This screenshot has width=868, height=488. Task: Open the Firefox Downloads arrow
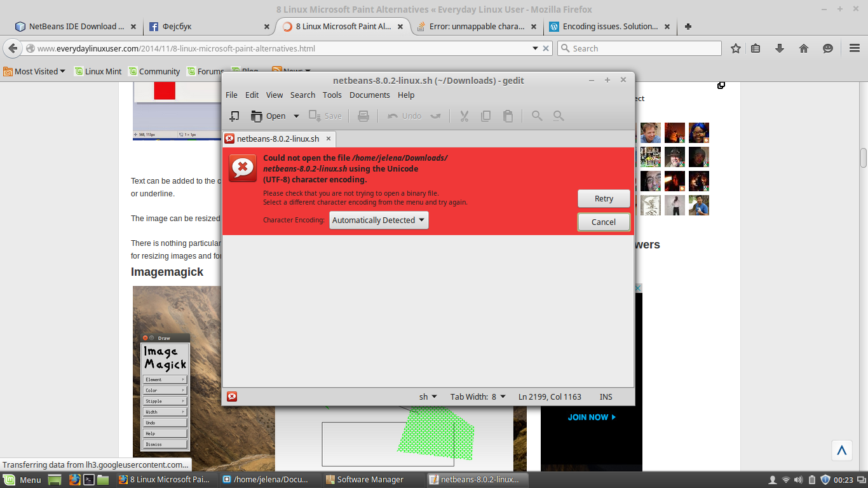[780, 48]
